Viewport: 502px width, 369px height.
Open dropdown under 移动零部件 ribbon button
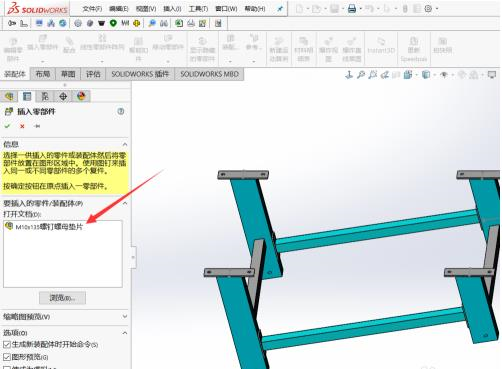click(168, 61)
